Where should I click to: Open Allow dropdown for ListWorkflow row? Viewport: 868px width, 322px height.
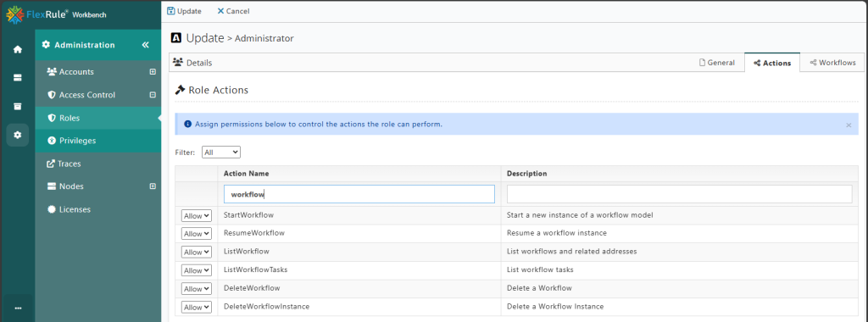coord(197,252)
